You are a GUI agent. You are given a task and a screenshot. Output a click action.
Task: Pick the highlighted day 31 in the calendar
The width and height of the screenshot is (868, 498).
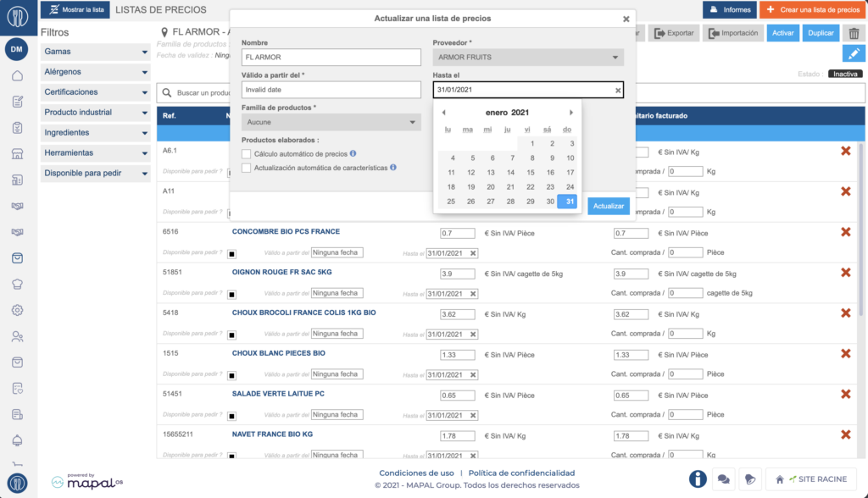567,202
